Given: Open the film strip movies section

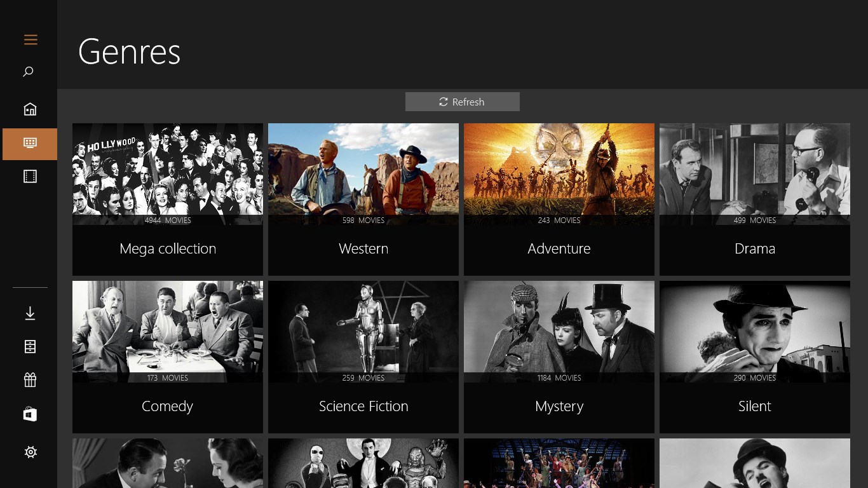Looking at the screenshot, I should pyautogui.click(x=29, y=176).
